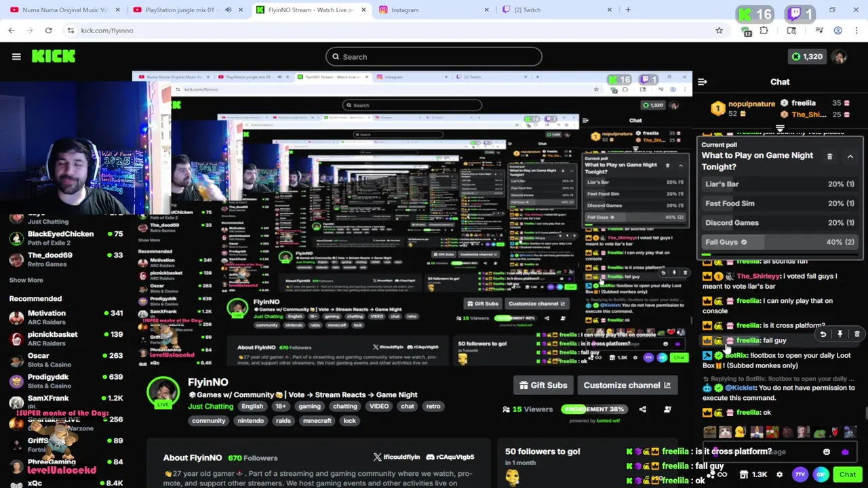The image size is (868, 488).
Task: Open the 1.3K shop points icon
Action: click(x=753, y=475)
